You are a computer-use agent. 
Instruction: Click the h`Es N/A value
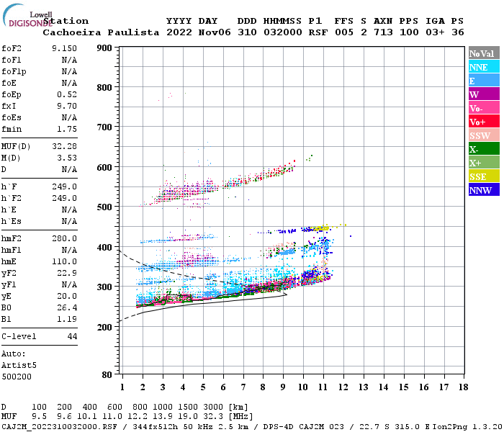69,222
